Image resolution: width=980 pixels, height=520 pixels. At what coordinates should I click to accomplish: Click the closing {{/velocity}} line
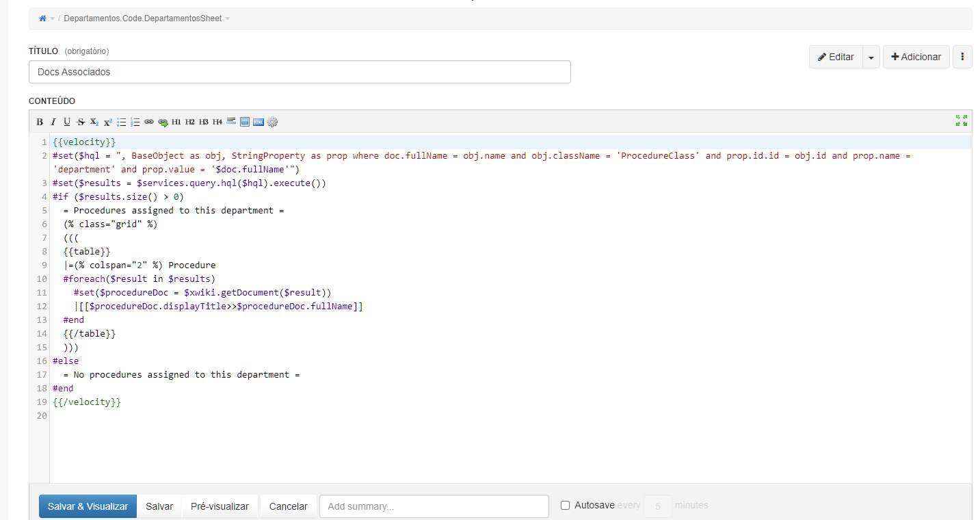(87, 402)
